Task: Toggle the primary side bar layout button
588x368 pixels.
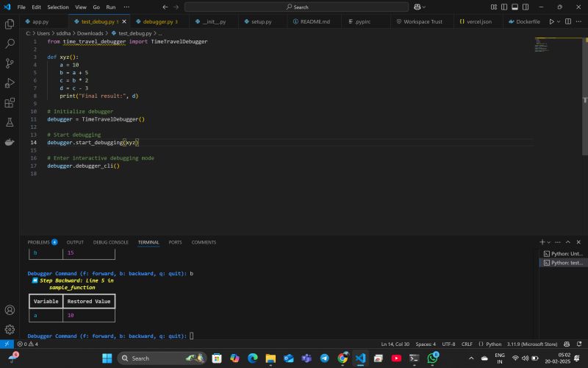Action: [x=503, y=7]
